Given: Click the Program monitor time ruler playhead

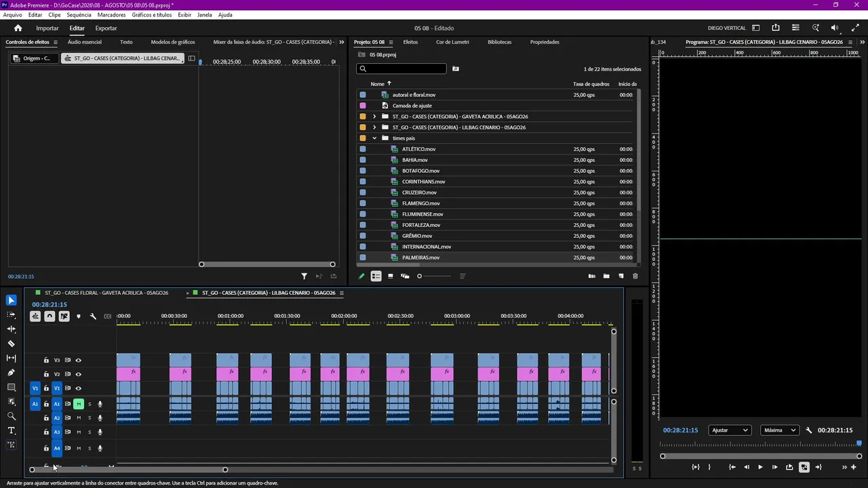Looking at the screenshot, I should pos(859,443).
